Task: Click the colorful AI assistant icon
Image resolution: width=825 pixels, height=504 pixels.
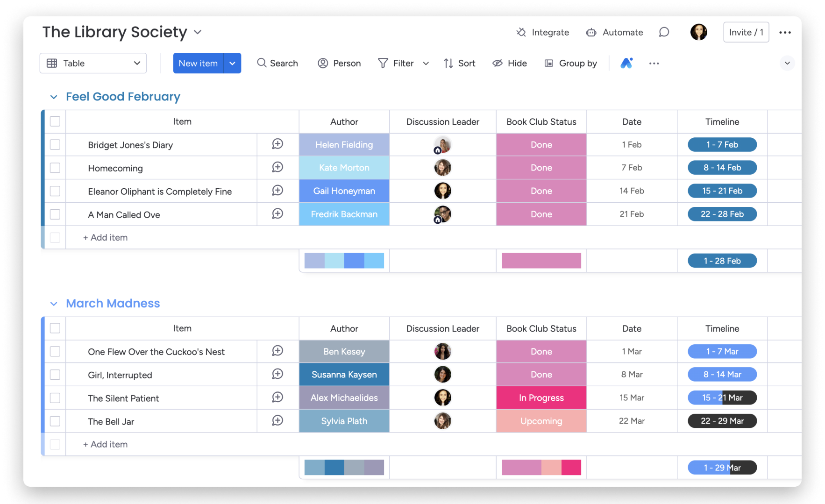Action: (626, 63)
